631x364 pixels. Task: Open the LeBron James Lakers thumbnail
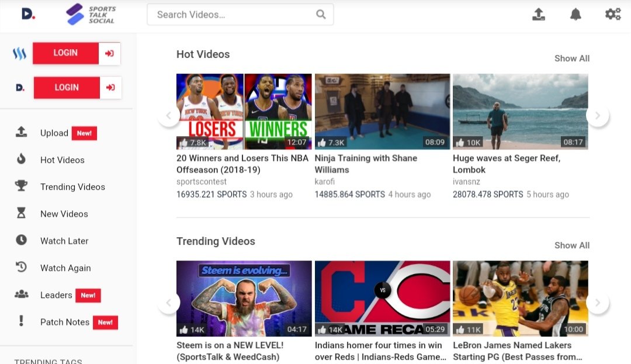521,299
